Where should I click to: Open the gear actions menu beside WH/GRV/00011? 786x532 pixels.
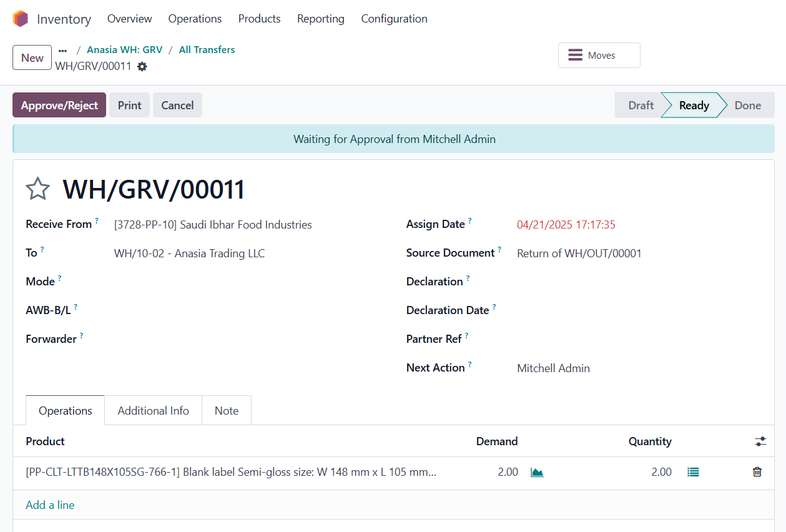point(142,66)
